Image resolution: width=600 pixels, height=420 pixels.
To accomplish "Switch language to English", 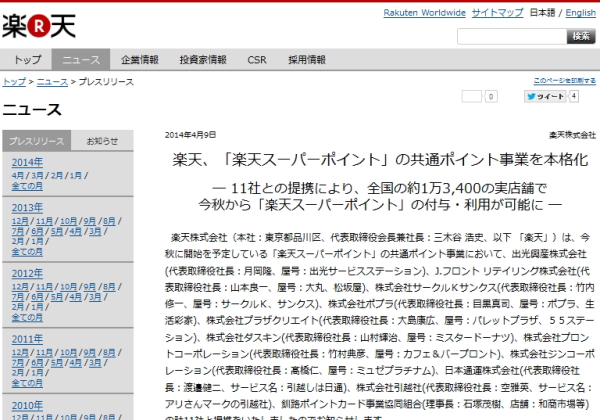I will click(x=579, y=12).
